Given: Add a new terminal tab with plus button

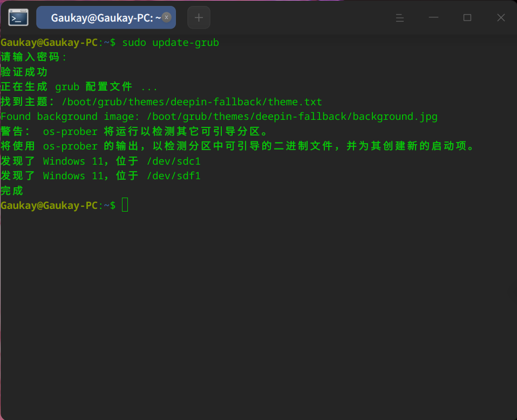Looking at the screenshot, I should coord(199,17).
